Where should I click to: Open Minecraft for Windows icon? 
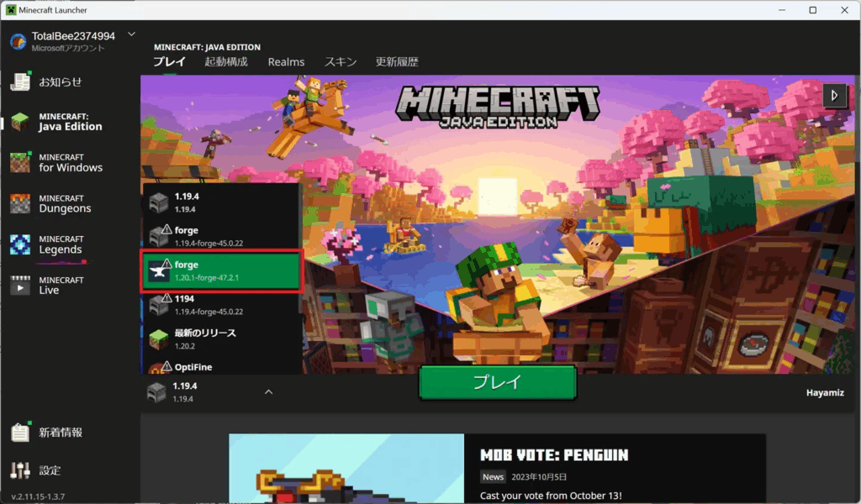click(20, 163)
